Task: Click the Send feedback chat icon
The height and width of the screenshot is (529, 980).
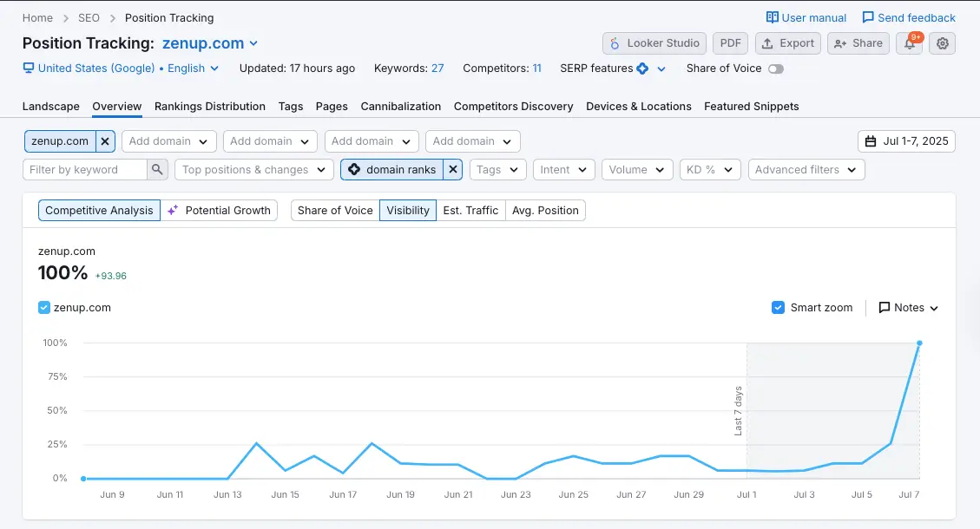Action: [868, 17]
